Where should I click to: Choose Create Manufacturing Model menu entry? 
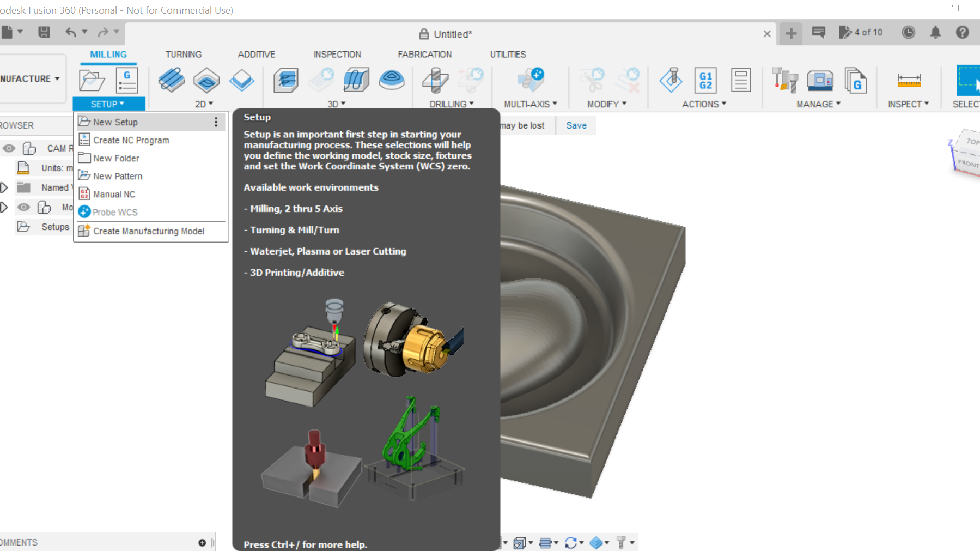[151, 231]
